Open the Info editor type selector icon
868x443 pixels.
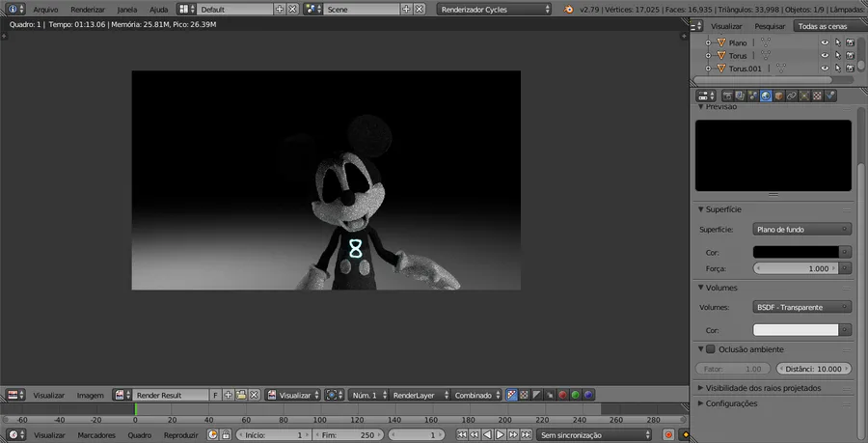tap(16, 10)
